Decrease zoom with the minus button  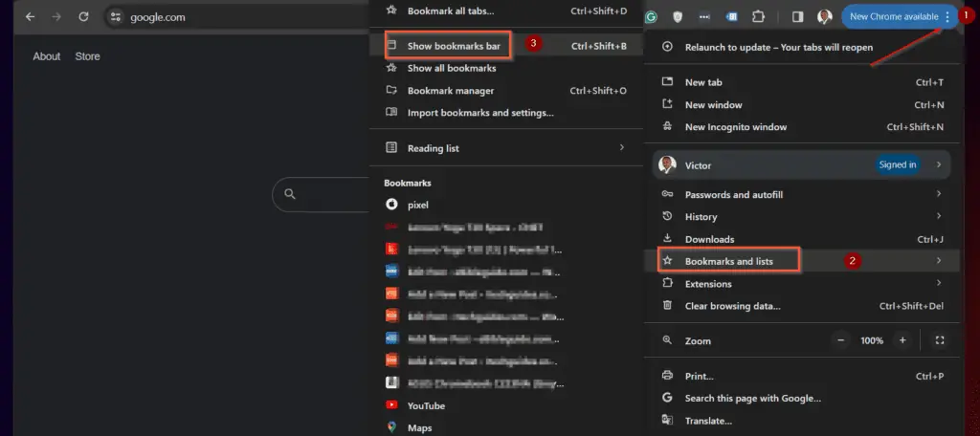[x=840, y=340]
